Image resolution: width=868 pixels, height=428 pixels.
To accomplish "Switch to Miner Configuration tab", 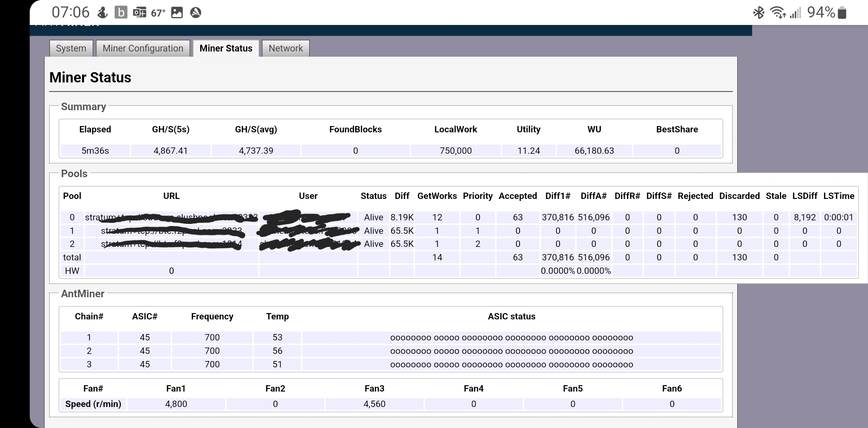I will [143, 48].
